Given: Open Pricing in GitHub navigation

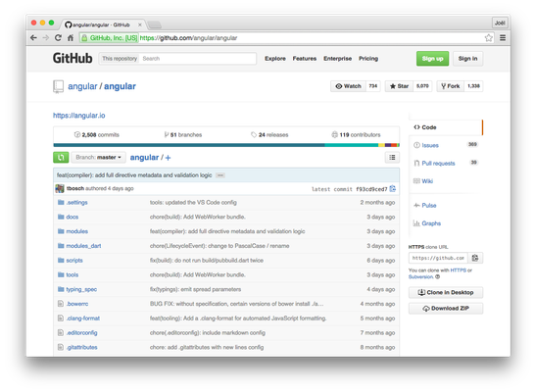Looking at the screenshot, I should click(368, 59).
